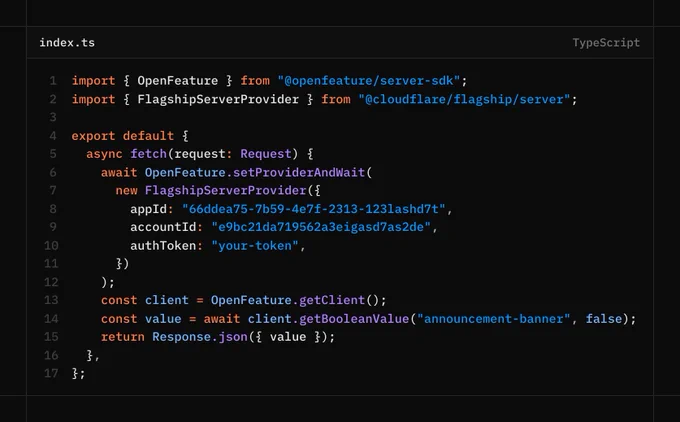Click the export default keywords
Viewport: 680px width, 422px height.
point(123,136)
